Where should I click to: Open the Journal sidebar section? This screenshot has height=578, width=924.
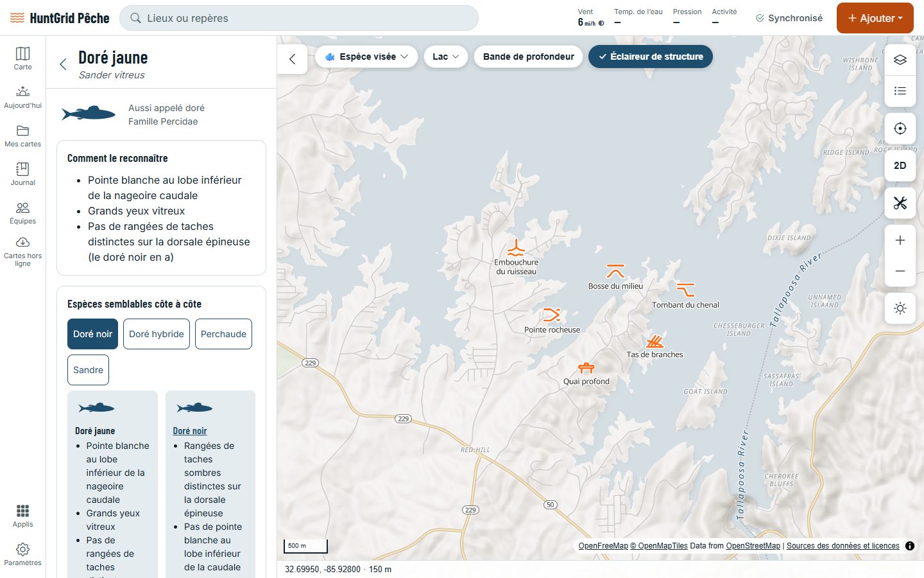(22, 173)
